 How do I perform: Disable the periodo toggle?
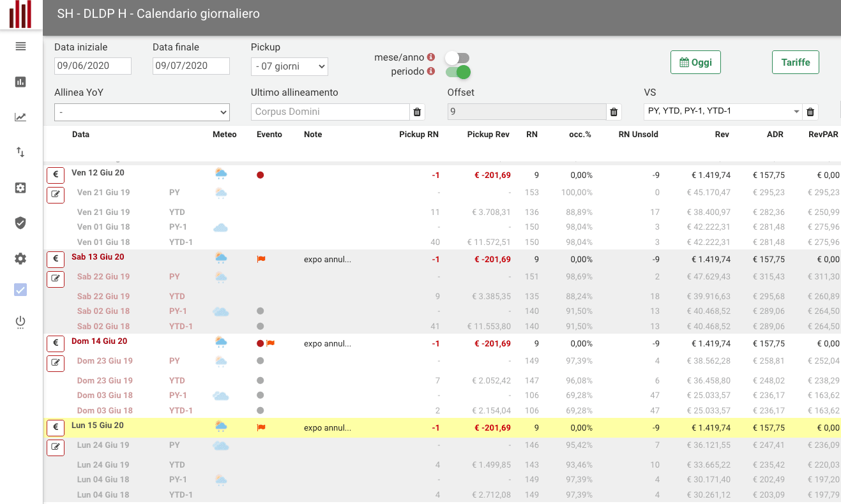tap(457, 72)
